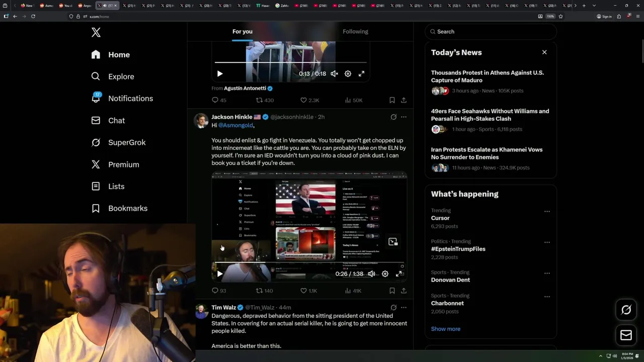Open a new browser tab
Screen dimensions: 644x362
point(584,6)
